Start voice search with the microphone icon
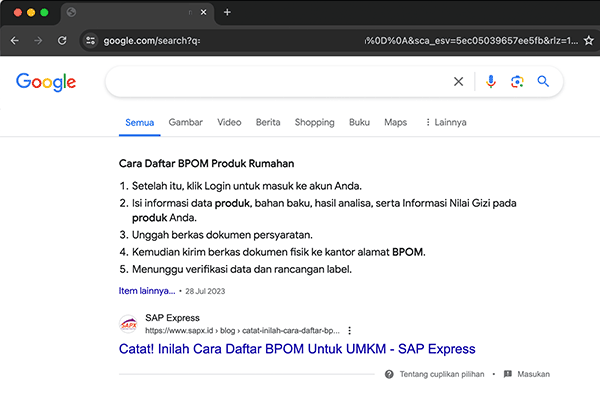The height and width of the screenshot is (400, 600). (x=491, y=82)
